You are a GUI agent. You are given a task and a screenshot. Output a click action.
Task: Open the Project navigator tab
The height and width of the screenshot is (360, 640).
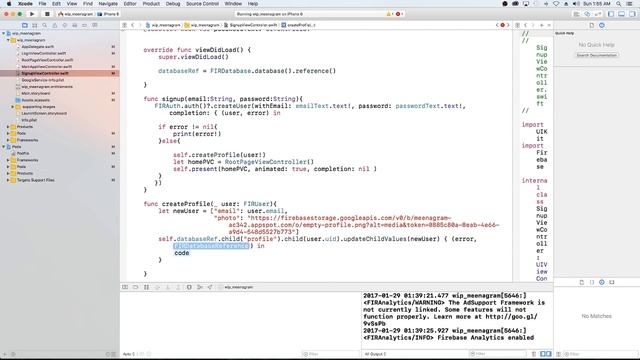pyautogui.click(x=24, y=25)
